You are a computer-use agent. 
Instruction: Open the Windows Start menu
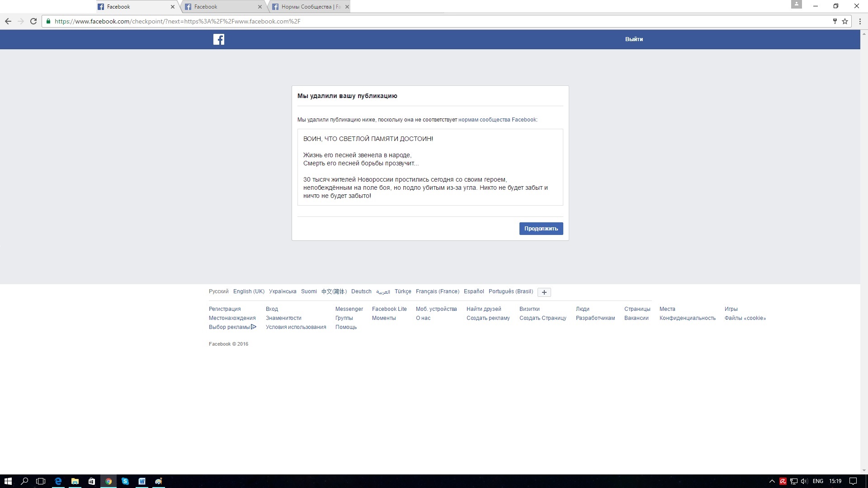[x=8, y=481]
